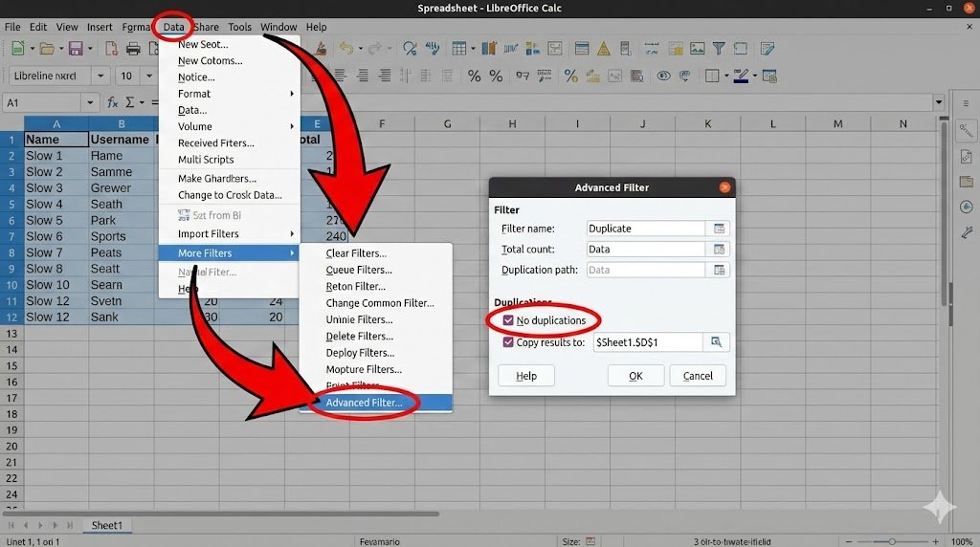Click the Insert Image toolbar icon

click(x=698, y=48)
